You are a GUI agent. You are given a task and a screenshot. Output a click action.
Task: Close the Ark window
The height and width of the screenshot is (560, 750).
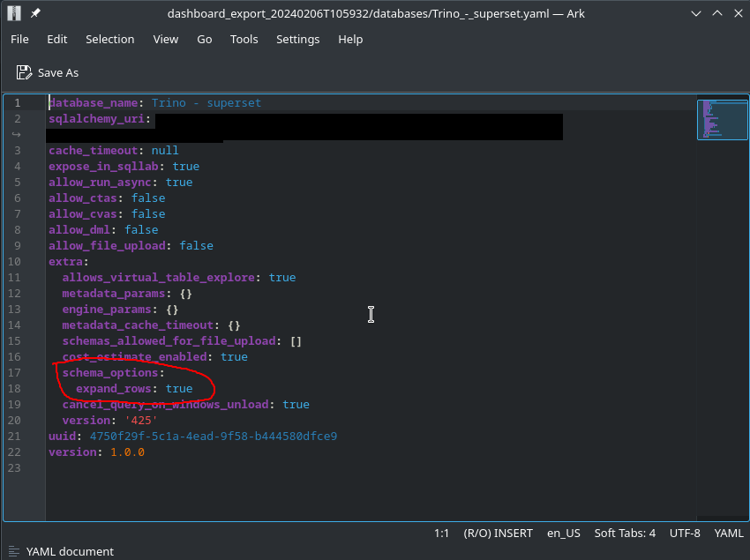click(738, 13)
